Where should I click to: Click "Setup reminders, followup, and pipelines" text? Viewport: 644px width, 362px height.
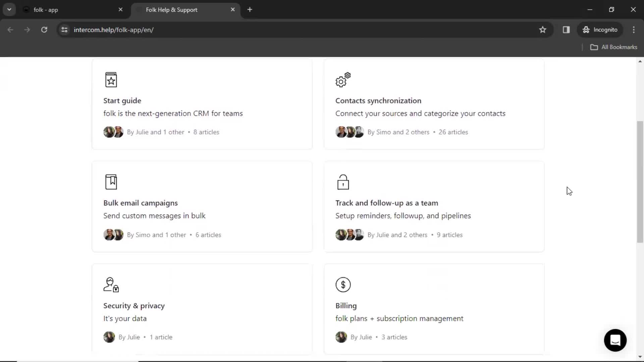click(x=403, y=216)
